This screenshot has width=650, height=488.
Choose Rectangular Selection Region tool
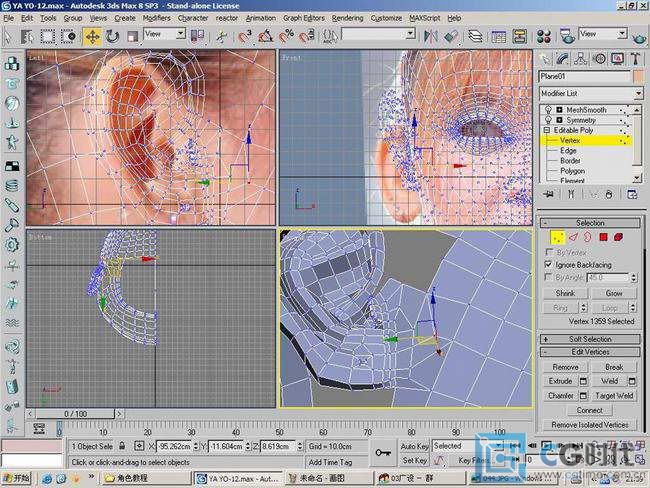[48, 36]
